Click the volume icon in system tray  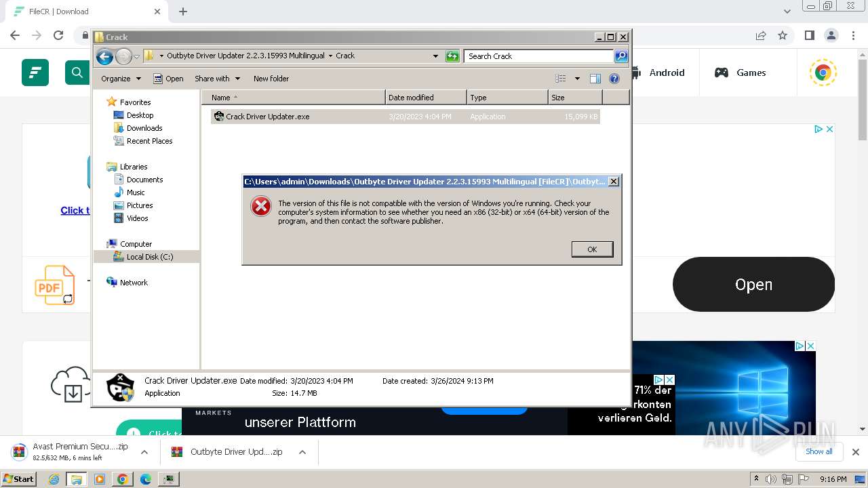pyautogui.click(x=771, y=479)
